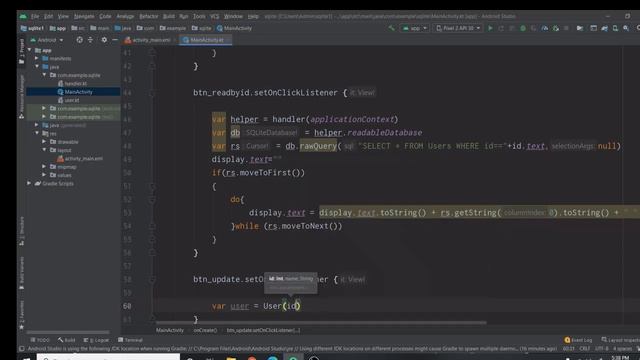Expand the mipmap folder

(44, 167)
